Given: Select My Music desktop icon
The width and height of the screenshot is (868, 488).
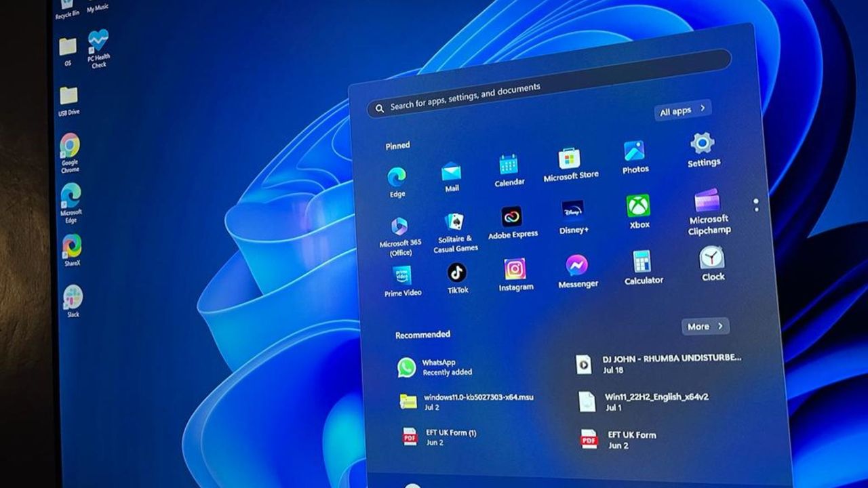Looking at the screenshot, I should (x=97, y=6).
